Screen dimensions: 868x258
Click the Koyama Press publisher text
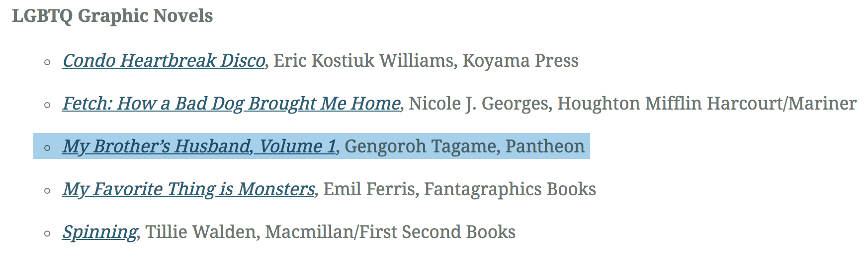tap(520, 61)
